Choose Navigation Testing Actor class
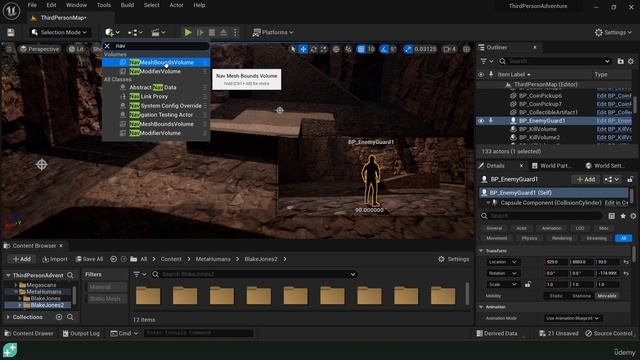The height and width of the screenshot is (360, 640). (156, 115)
